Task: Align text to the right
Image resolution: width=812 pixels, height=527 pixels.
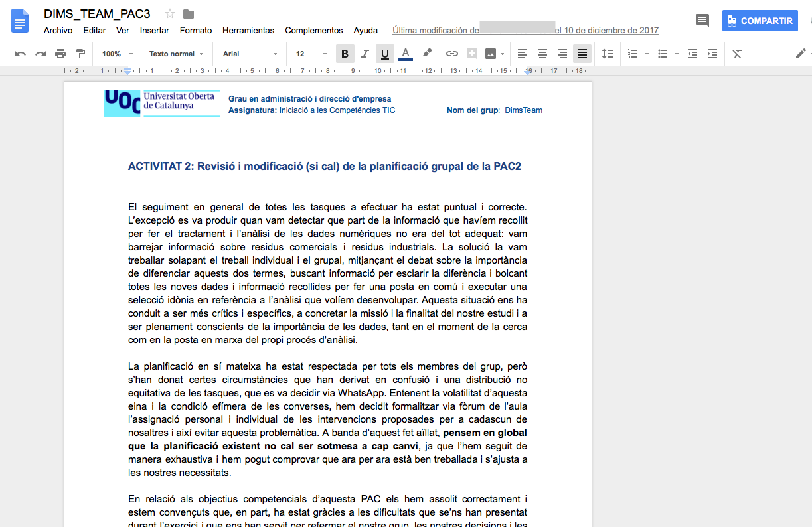Action: [x=562, y=54]
